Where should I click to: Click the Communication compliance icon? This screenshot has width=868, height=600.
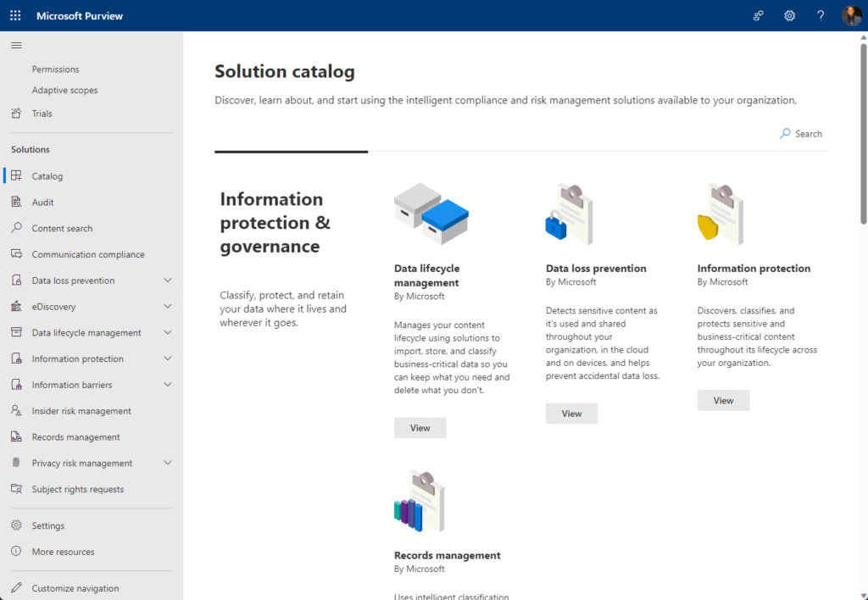pos(16,254)
